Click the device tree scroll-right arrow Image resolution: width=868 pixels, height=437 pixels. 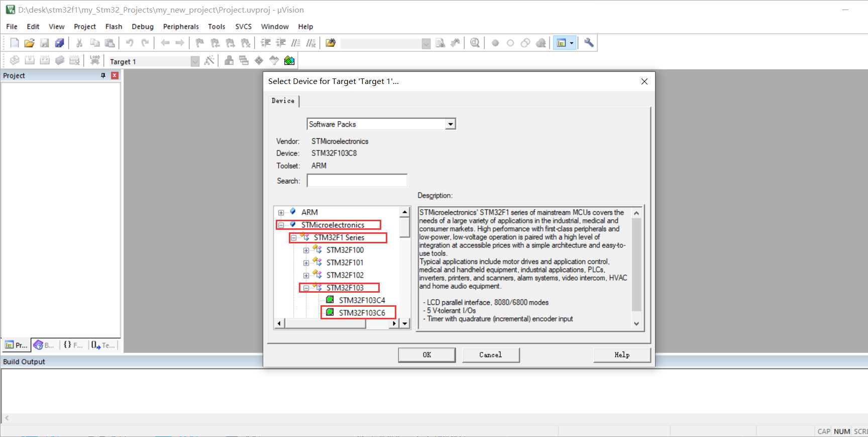click(x=394, y=323)
